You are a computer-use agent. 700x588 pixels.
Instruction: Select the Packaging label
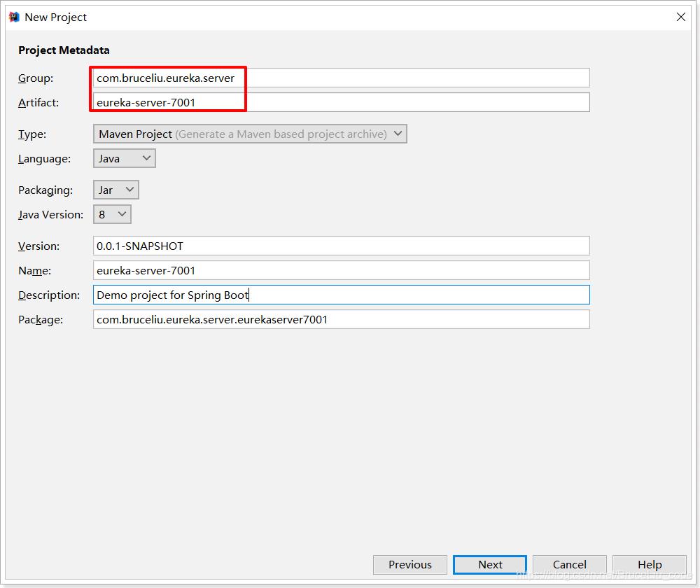click(x=45, y=190)
